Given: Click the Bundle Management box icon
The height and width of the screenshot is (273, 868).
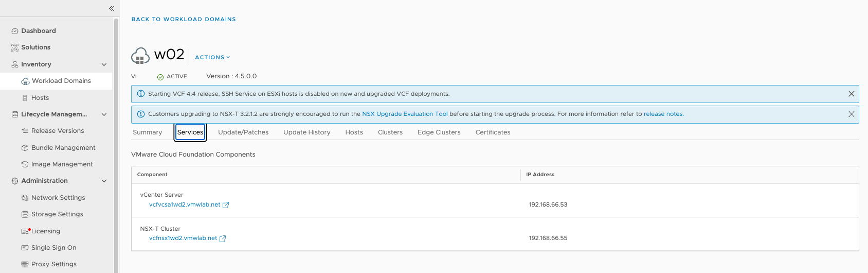Looking at the screenshot, I should [25, 148].
